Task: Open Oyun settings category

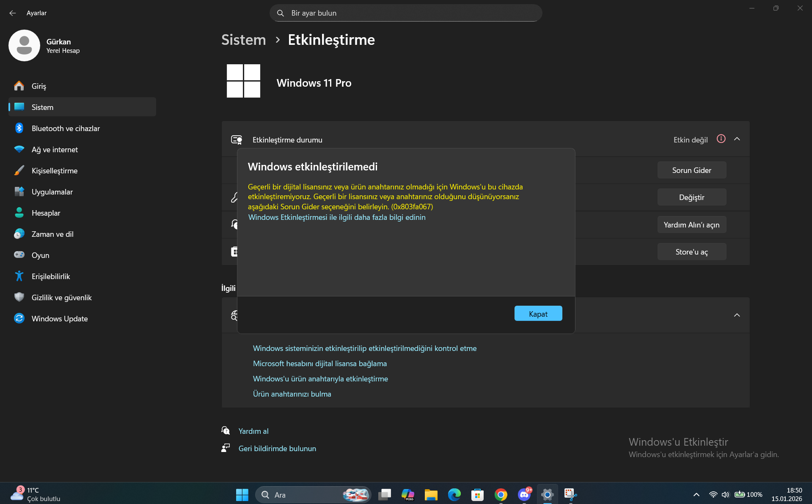Action: pos(82,255)
